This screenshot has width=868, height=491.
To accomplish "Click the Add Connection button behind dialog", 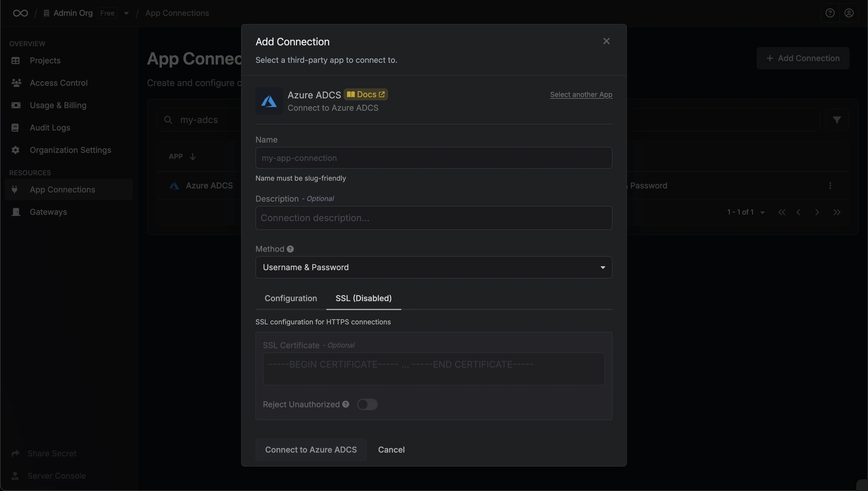I will click(803, 58).
